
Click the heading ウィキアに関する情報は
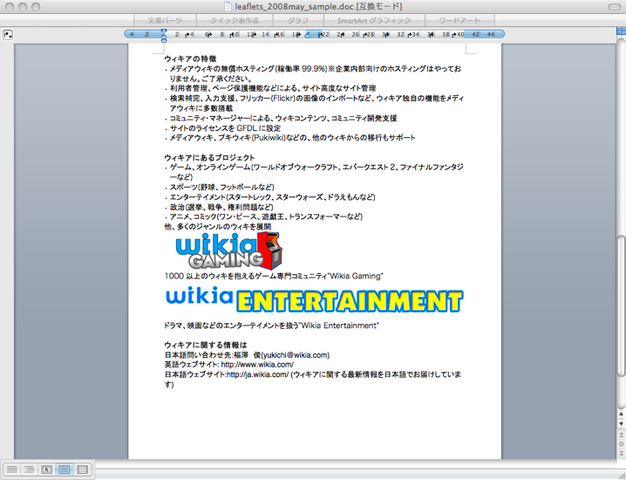206,345
